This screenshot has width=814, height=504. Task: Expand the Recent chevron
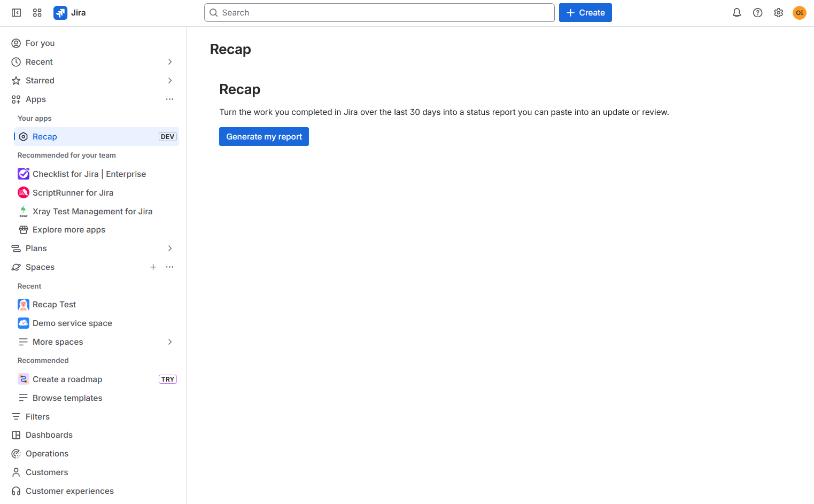click(x=170, y=62)
